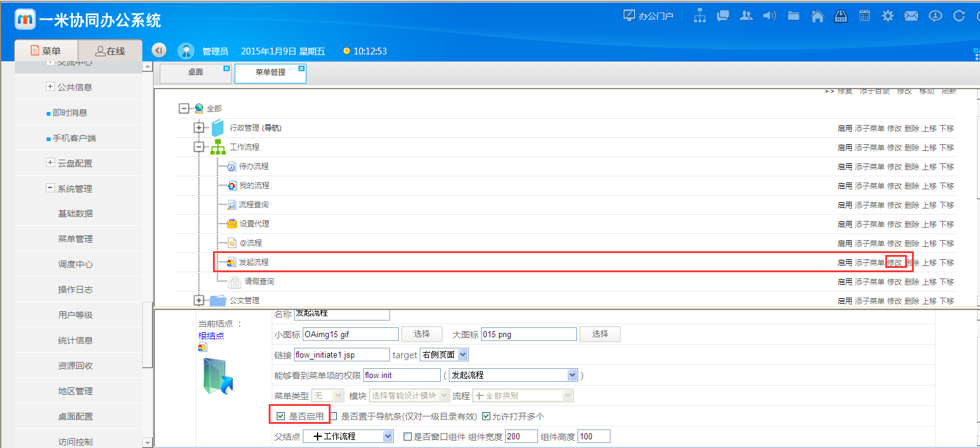This screenshot has height=448, width=980.
Task: Open the chat bubbles icon in header
Action: tap(722, 16)
